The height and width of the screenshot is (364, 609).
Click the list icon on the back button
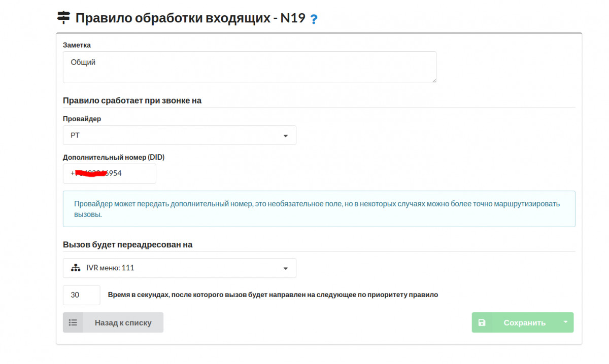pos(73,322)
